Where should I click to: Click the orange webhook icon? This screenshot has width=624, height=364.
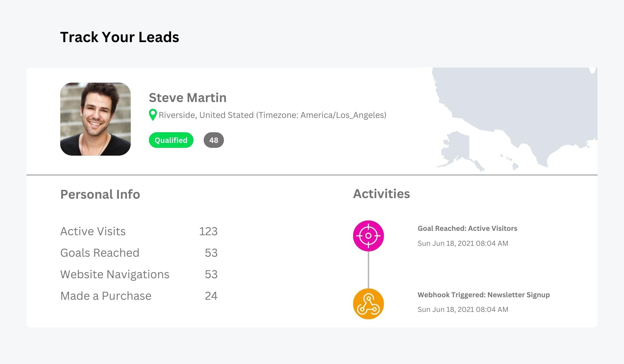[368, 304]
